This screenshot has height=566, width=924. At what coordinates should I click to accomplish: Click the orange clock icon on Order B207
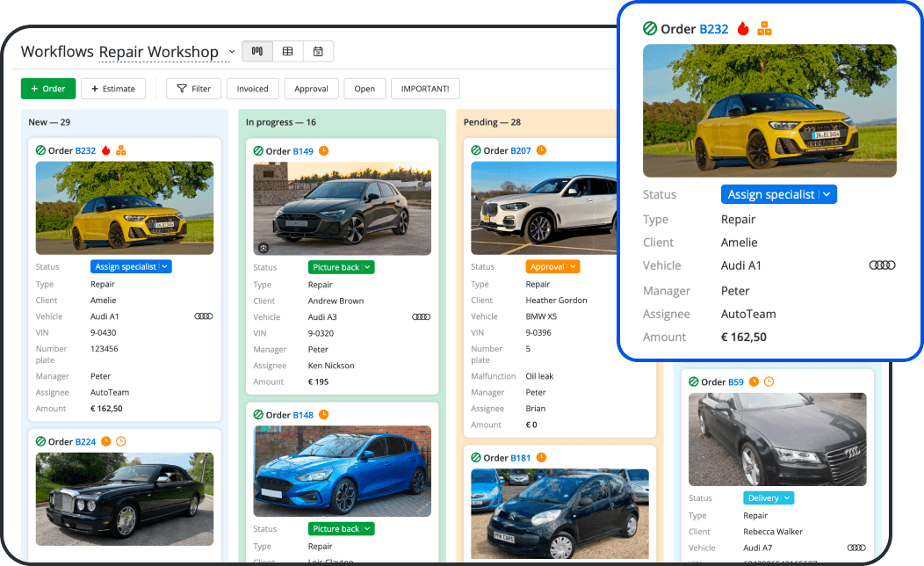[x=541, y=150]
